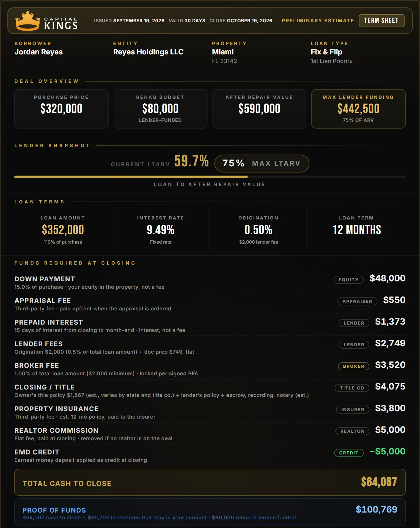Image resolution: width=420 pixels, height=528 pixels.
Task: Click the REALTOR tag
Action: [x=352, y=431]
